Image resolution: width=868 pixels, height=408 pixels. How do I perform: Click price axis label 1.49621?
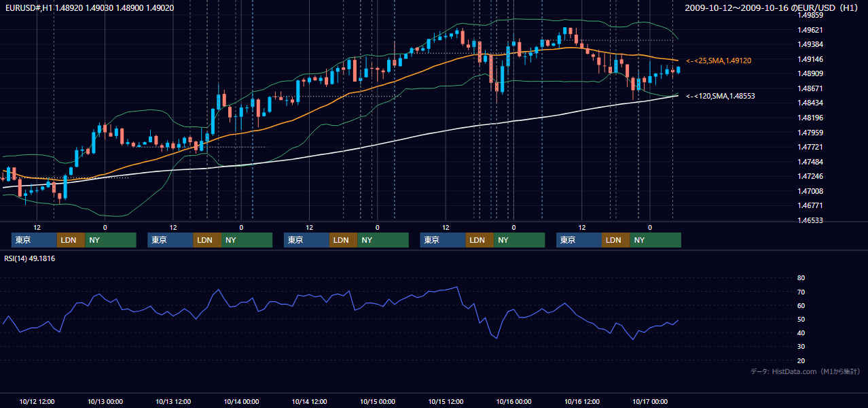(x=810, y=30)
